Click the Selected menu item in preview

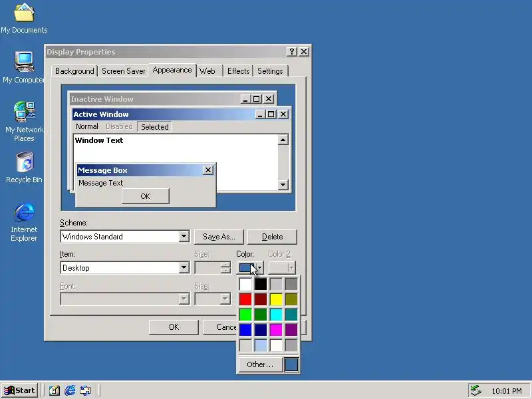155,127
